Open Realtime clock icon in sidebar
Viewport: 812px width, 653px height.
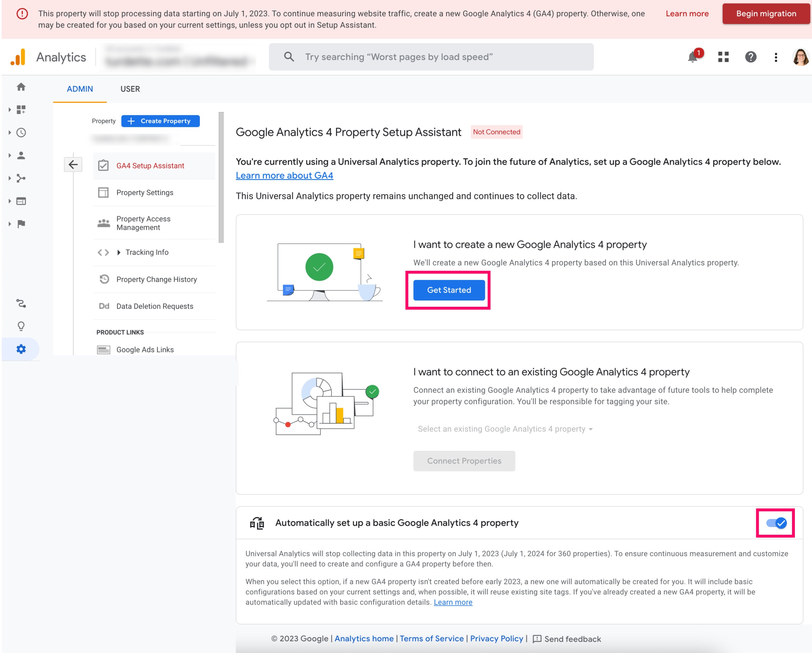[x=21, y=133]
